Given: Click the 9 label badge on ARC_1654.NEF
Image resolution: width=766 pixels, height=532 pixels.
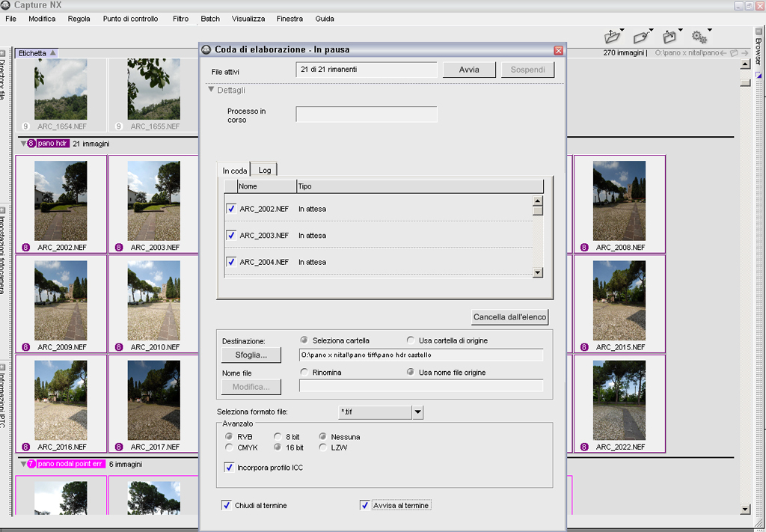Looking at the screenshot, I should click(x=25, y=126).
